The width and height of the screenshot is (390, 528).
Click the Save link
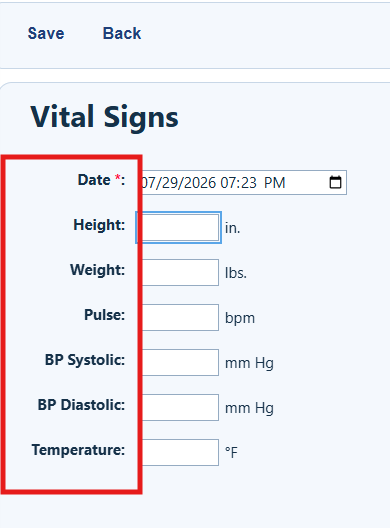[46, 33]
